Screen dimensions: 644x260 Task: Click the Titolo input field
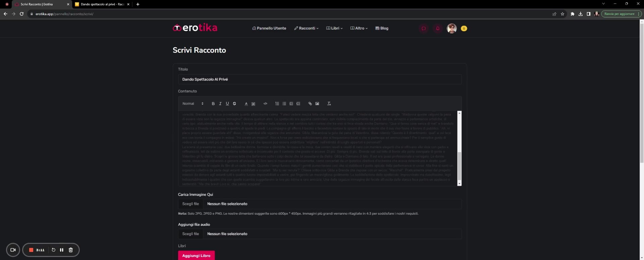(319, 80)
